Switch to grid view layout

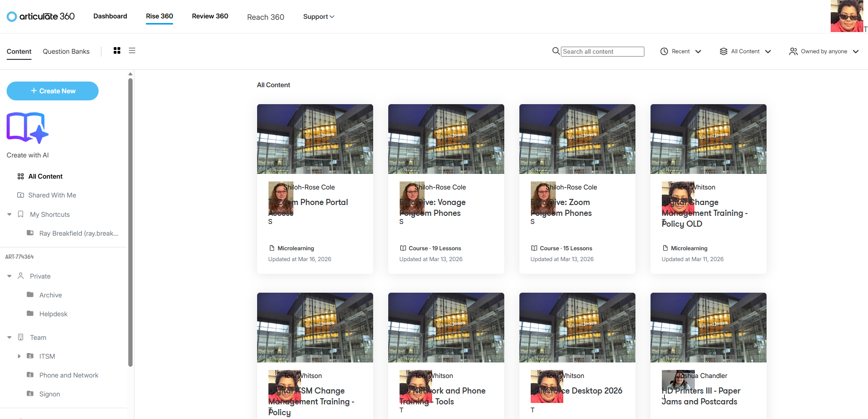[117, 50]
